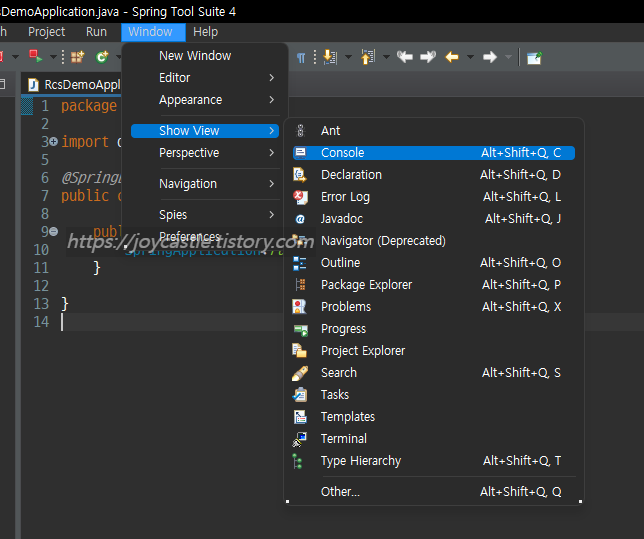Select Type Hierarchy in the Show View submenu

[x=434, y=461]
